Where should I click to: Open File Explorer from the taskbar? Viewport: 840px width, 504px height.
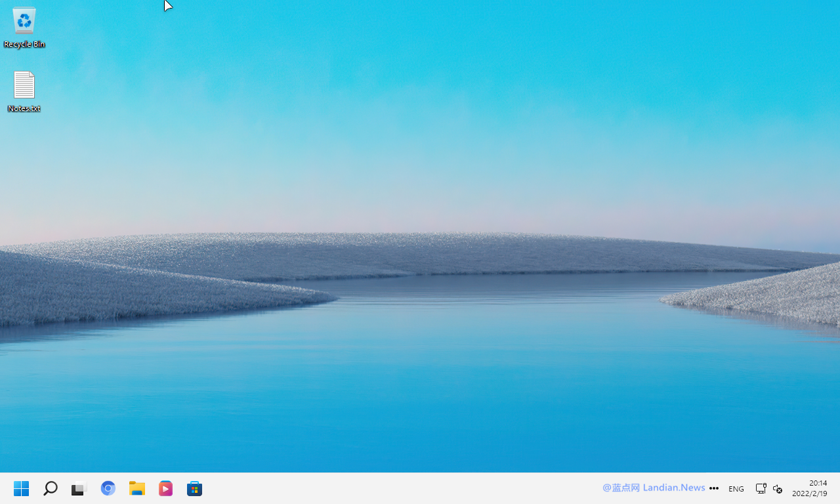tap(137, 488)
